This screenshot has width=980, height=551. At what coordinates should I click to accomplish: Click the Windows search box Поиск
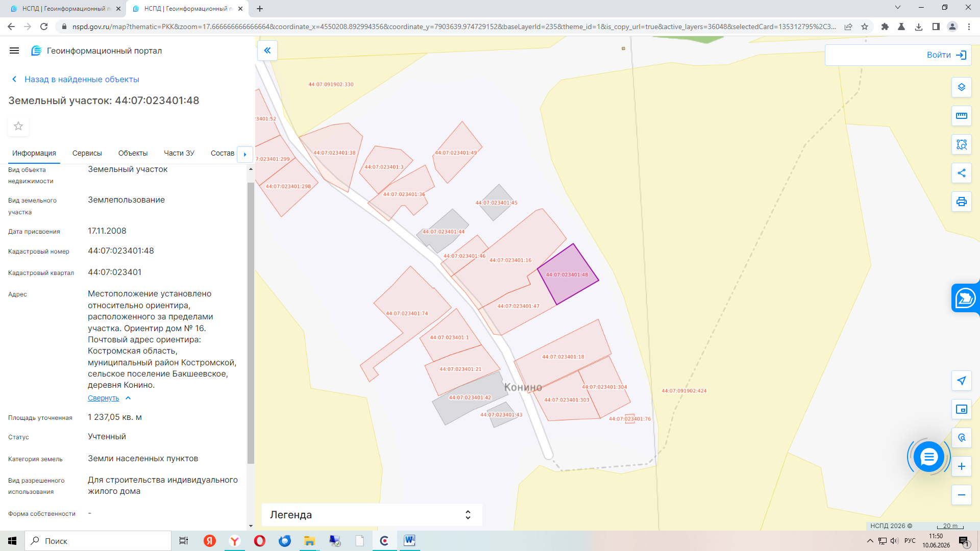98,541
